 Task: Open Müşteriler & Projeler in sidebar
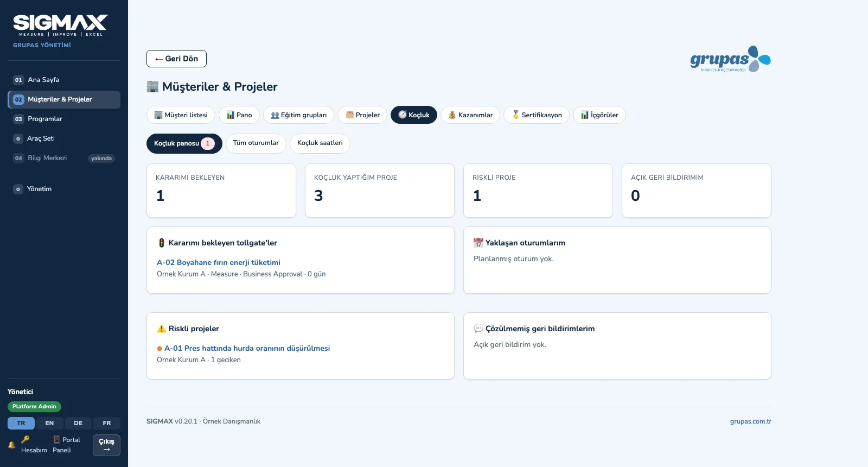[x=64, y=99]
